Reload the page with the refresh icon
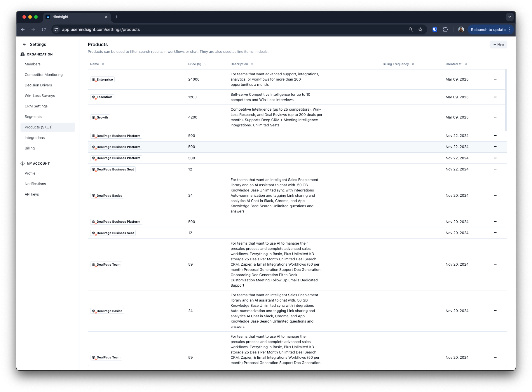This screenshot has height=392, width=532. [x=44, y=29]
